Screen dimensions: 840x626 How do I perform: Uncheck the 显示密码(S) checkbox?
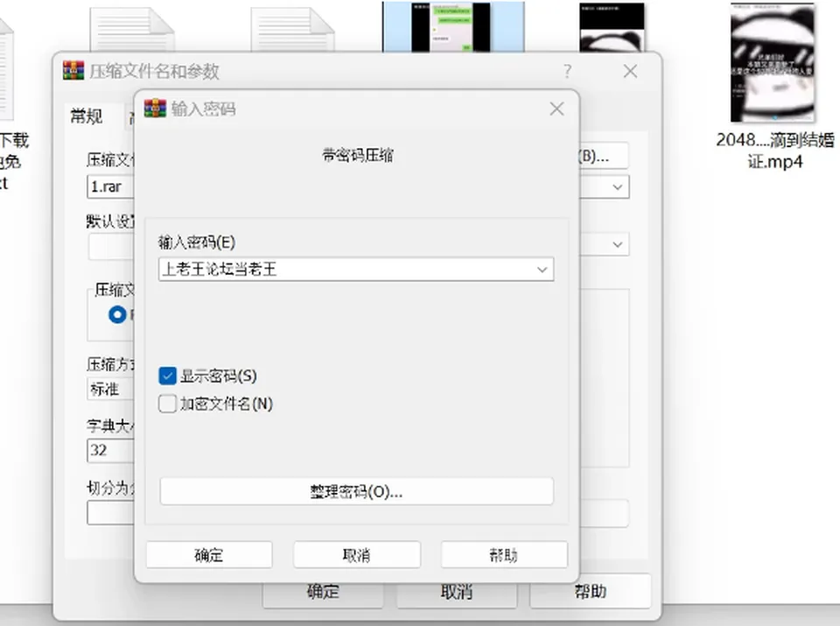pos(167,376)
